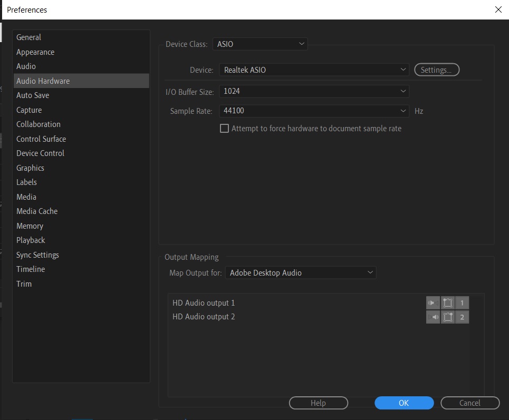Mute the left speaker icon for HD Audio output 1
Viewport: 509px width, 420px height.
click(x=433, y=302)
